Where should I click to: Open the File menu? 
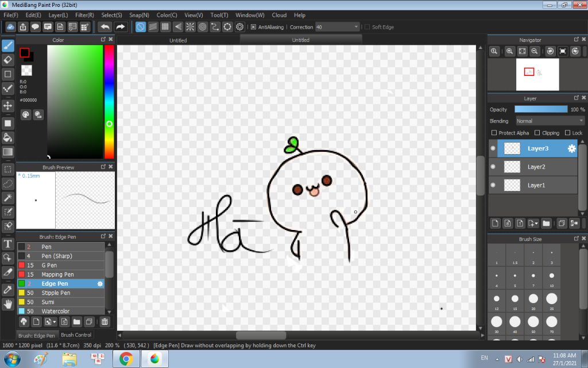[x=10, y=15]
